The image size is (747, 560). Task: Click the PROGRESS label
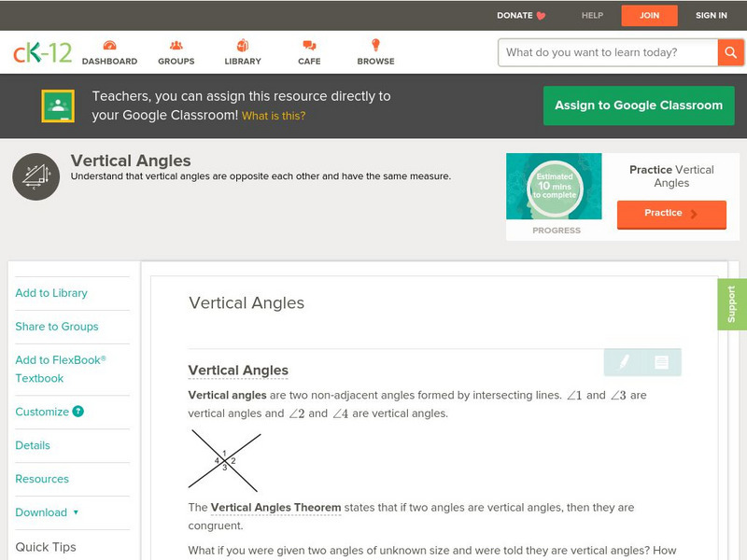(x=557, y=231)
